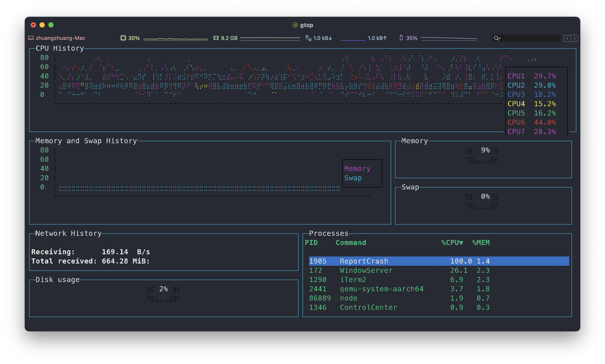
Task: Click the battery icon beside 35%
Action: tap(401, 38)
